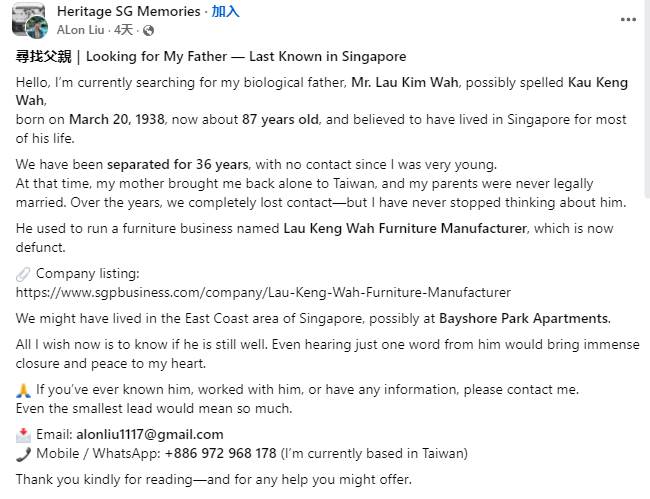Click the email alonliu1117@gmail.com
650x499 pixels.
[150, 434]
